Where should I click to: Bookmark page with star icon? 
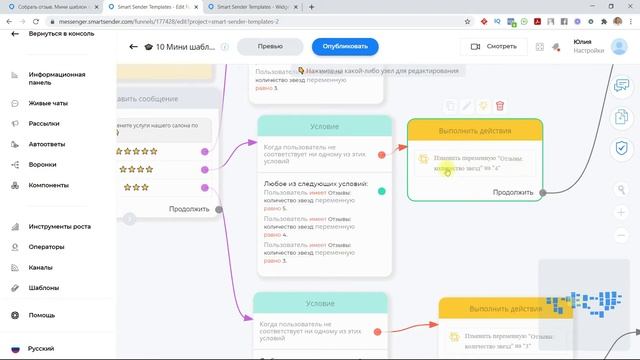[467, 22]
